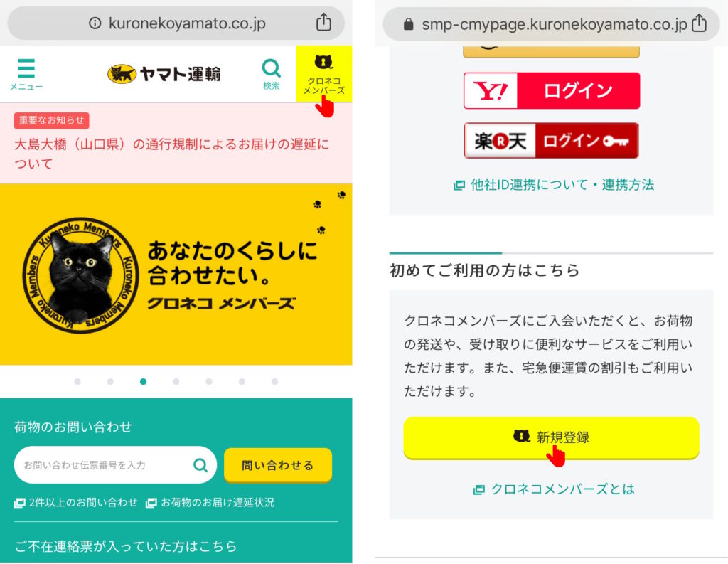
Task: Open 他社ID連携について・連携方法 link
Action: point(553,185)
